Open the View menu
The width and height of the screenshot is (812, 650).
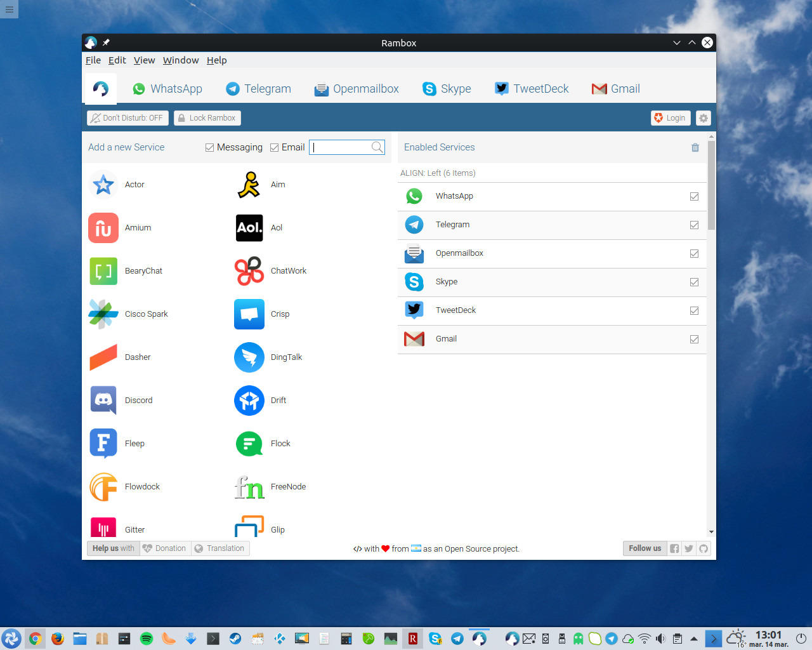point(144,60)
